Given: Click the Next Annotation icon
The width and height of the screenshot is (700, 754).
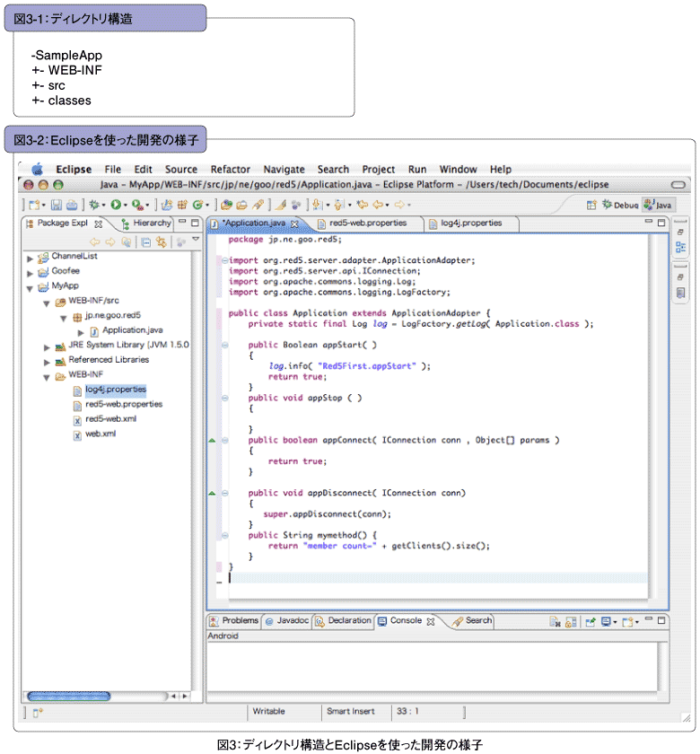Looking at the screenshot, I should point(317,205).
